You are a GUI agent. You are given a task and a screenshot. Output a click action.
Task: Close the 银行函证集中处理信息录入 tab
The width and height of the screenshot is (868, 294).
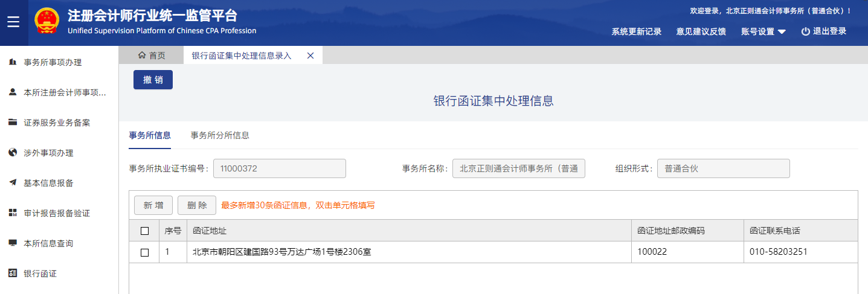point(310,56)
